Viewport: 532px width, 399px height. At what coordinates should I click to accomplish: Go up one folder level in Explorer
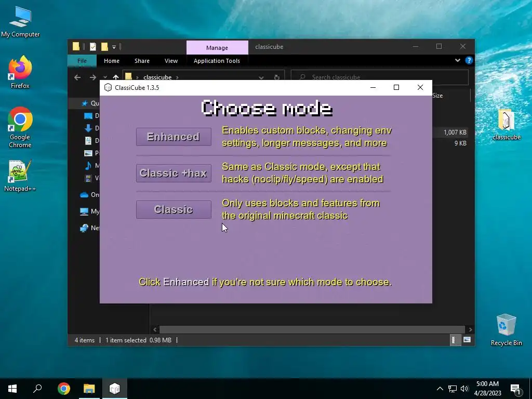click(x=116, y=77)
